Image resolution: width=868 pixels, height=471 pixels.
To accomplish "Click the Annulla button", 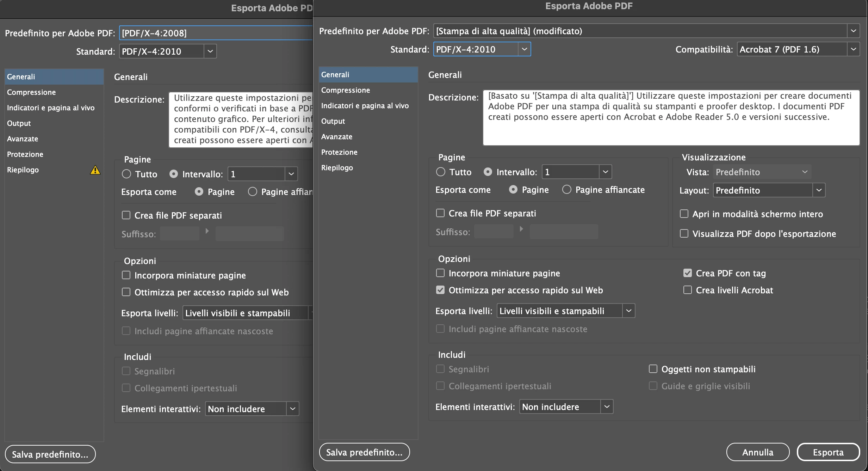I will [x=757, y=452].
